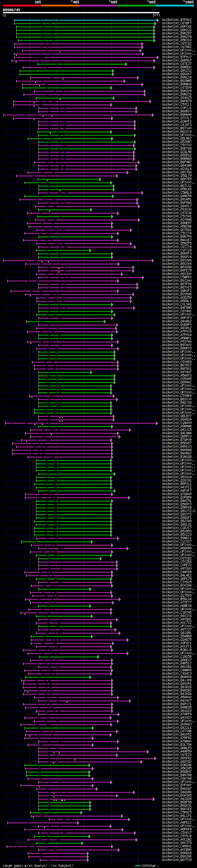
Task: Select hit UniRef100_C6TEZ7
Action: [x=177, y=64]
